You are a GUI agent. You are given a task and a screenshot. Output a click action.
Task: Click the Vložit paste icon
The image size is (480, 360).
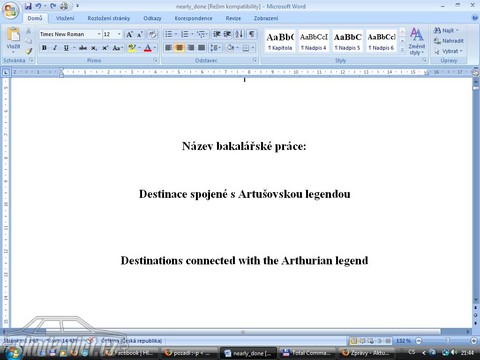(x=13, y=38)
